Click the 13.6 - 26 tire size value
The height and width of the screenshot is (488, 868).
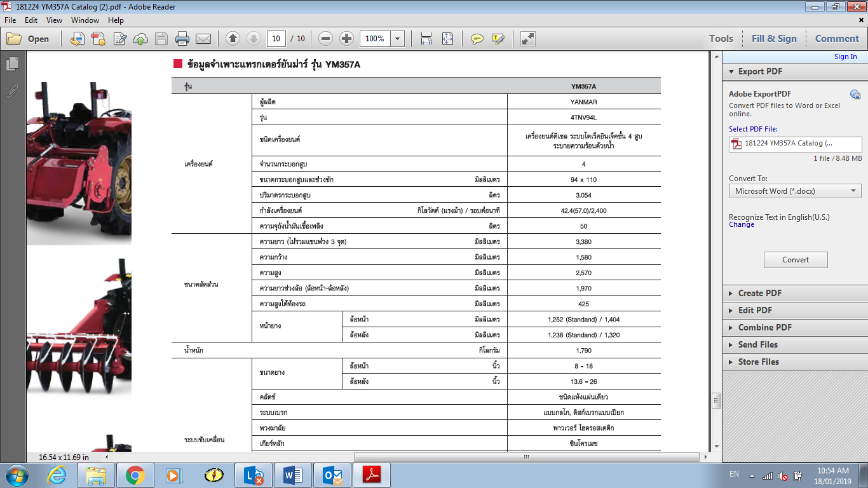click(583, 381)
